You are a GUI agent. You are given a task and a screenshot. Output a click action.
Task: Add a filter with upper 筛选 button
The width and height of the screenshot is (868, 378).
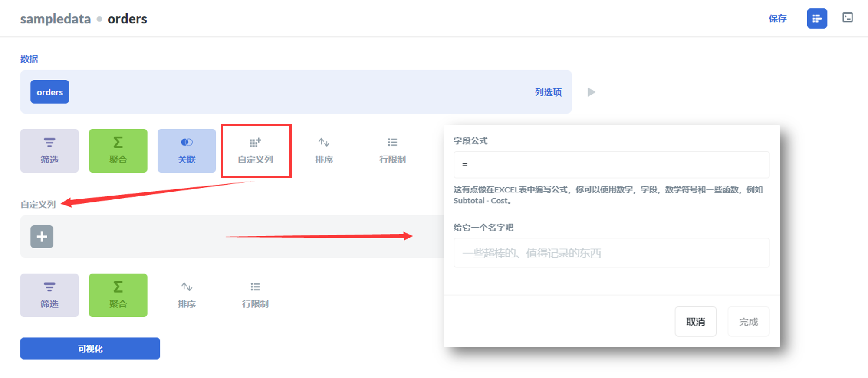[49, 150]
